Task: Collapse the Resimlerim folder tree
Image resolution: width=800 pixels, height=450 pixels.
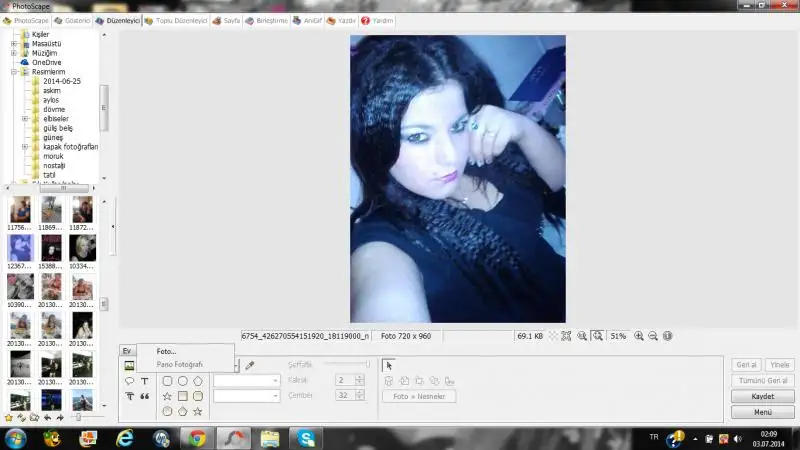Action: [14, 72]
